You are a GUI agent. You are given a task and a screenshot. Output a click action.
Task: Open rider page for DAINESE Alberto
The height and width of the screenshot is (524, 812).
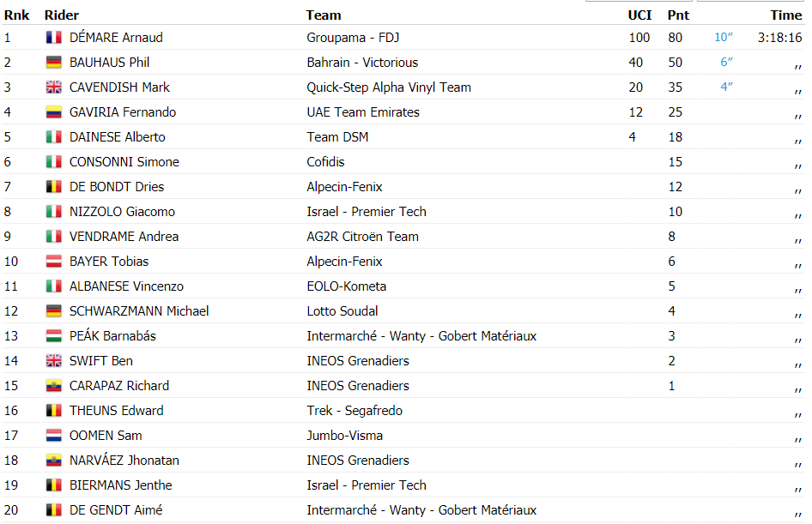[118, 137]
